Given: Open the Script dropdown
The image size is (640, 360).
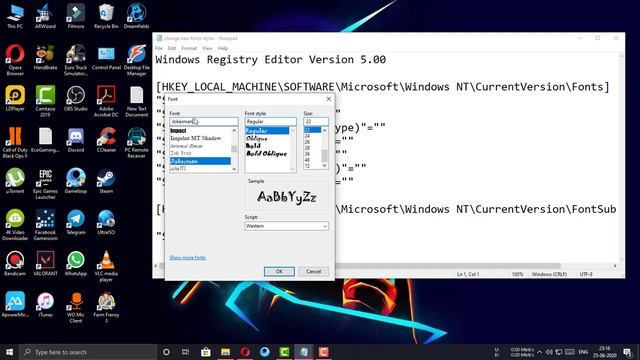Looking at the screenshot, I should [x=287, y=226].
